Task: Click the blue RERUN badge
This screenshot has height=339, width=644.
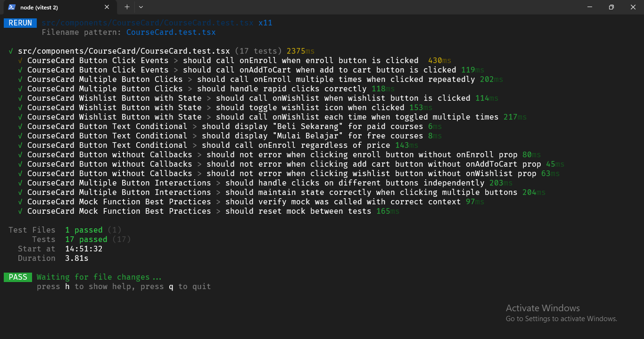Action: [20, 23]
